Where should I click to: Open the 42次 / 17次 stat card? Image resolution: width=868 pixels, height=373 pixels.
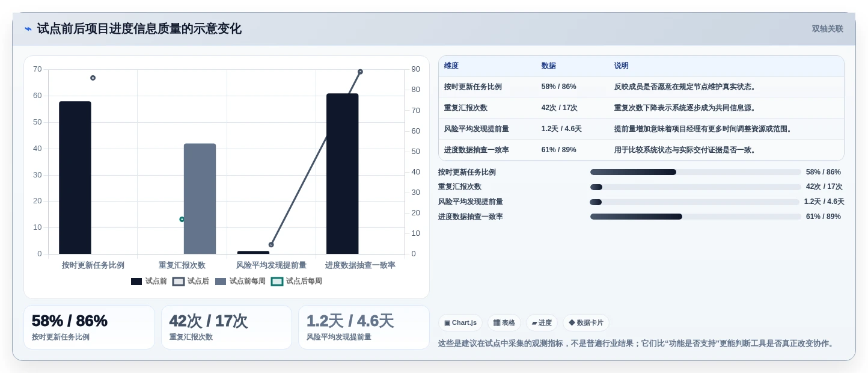tap(227, 327)
